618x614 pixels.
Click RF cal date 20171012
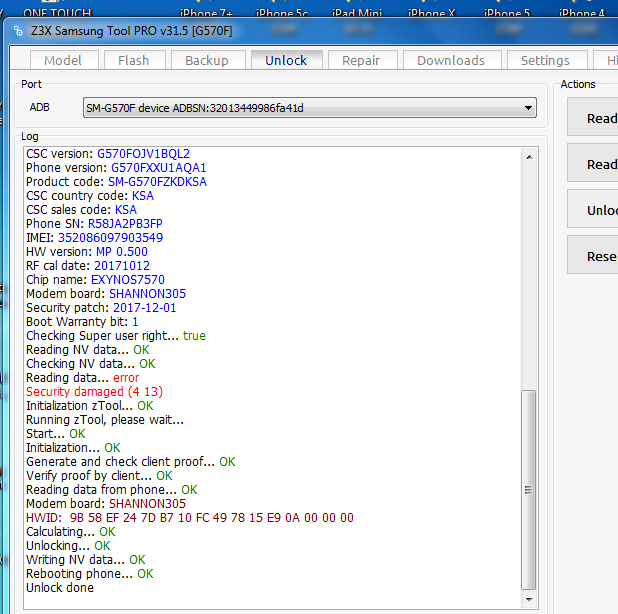point(88,266)
